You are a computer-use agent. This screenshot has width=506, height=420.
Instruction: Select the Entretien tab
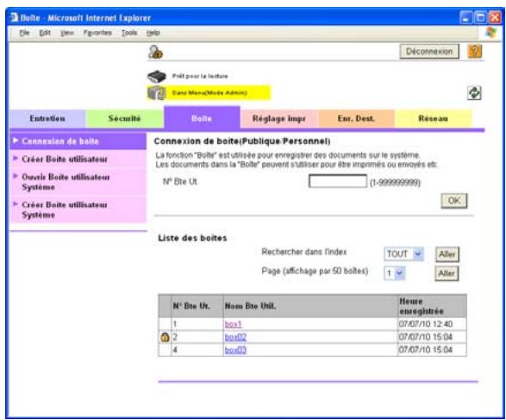tap(47, 118)
